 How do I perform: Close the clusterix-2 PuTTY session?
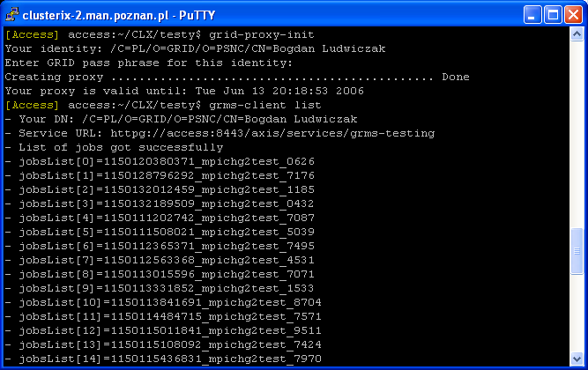[x=573, y=15]
